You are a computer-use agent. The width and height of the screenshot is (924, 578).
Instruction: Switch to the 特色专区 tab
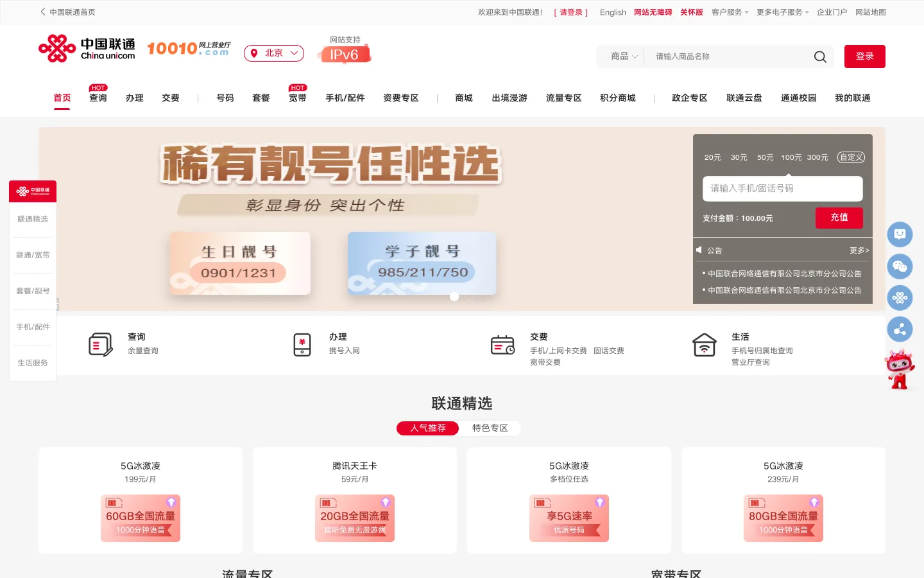point(490,428)
